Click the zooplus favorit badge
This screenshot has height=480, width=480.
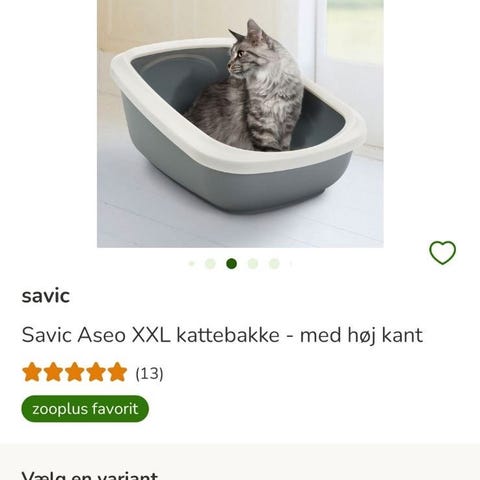pos(85,409)
